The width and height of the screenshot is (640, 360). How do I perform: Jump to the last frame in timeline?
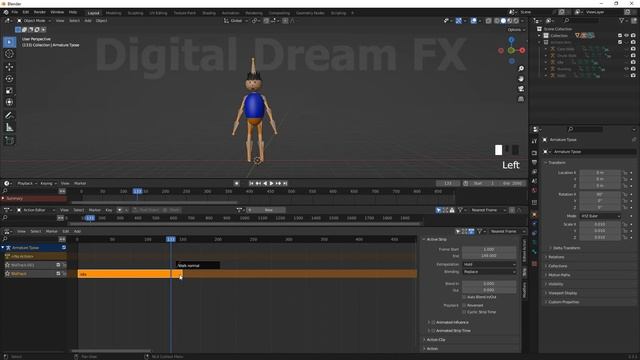[285, 184]
